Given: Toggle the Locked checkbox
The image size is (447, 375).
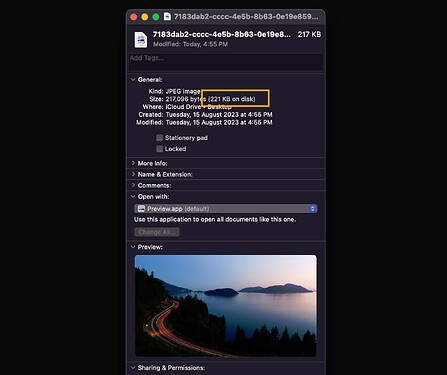Looking at the screenshot, I should click(x=160, y=149).
